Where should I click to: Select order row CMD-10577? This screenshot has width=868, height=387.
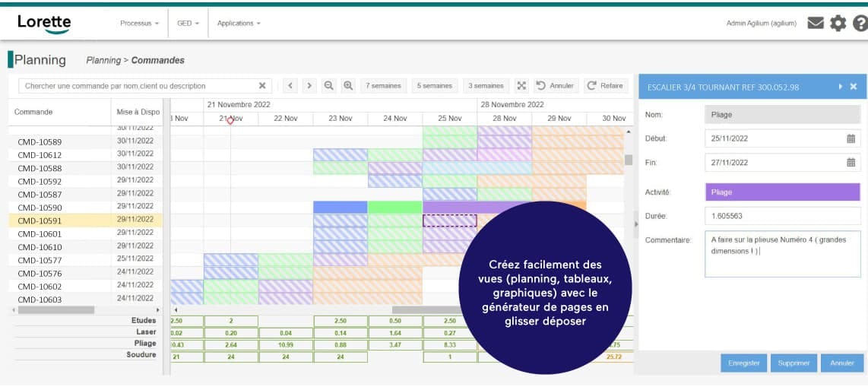click(x=86, y=260)
